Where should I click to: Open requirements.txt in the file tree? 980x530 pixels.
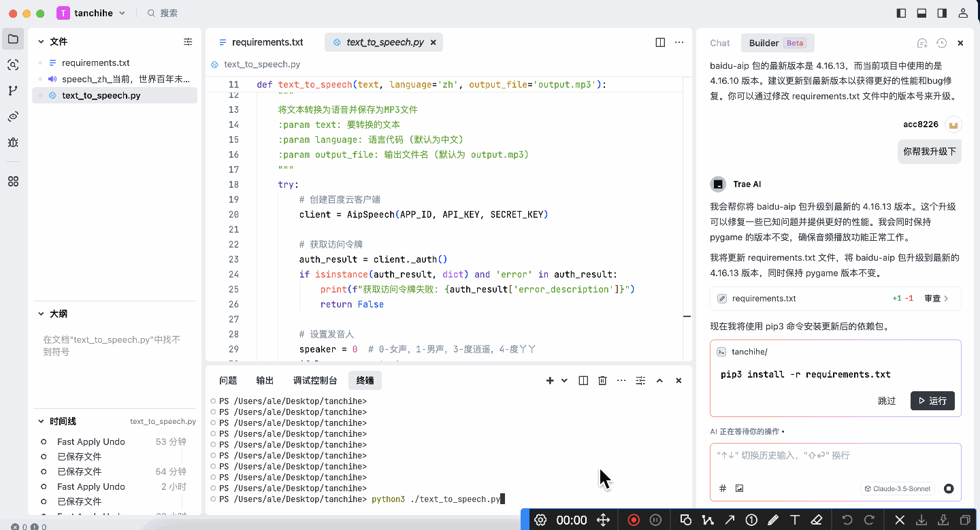click(x=114, y=63)
